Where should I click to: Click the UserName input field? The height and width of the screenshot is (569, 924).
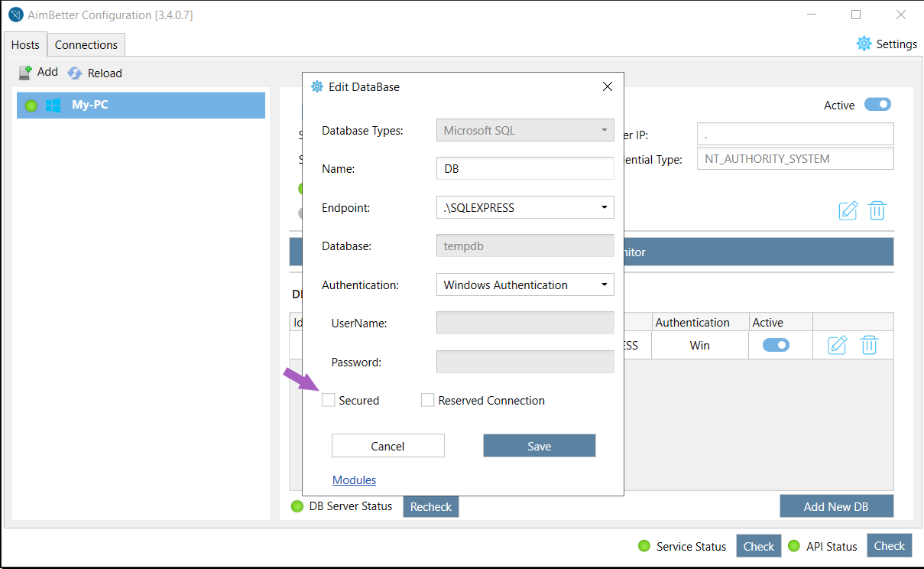pos(525,323)
